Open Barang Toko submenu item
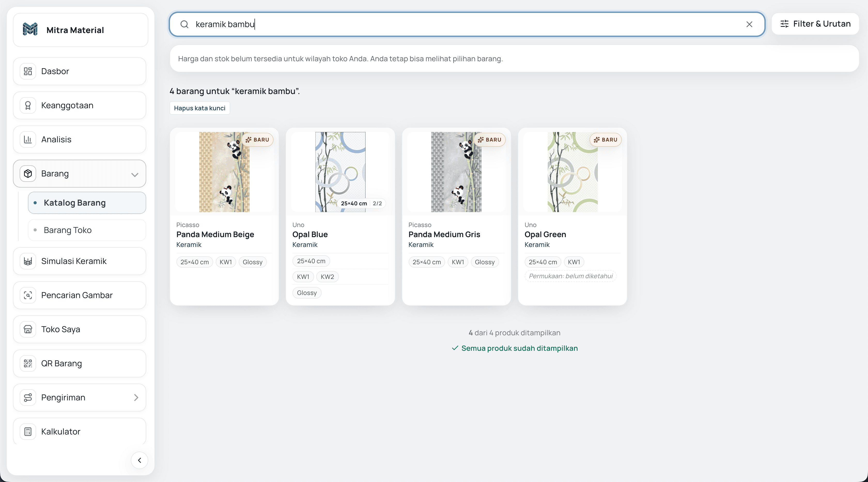868x482 pixels. pyautogui.click(x=87, y=230)
